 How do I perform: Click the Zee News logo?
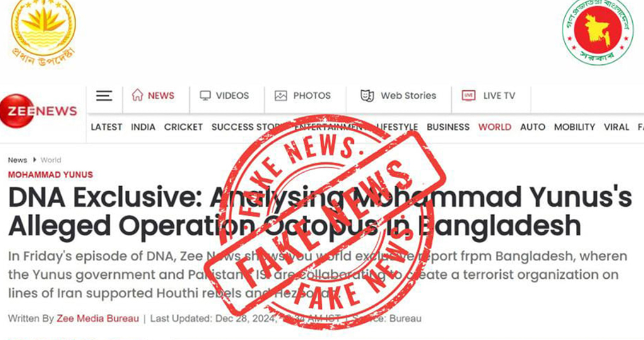click(38, 111)
